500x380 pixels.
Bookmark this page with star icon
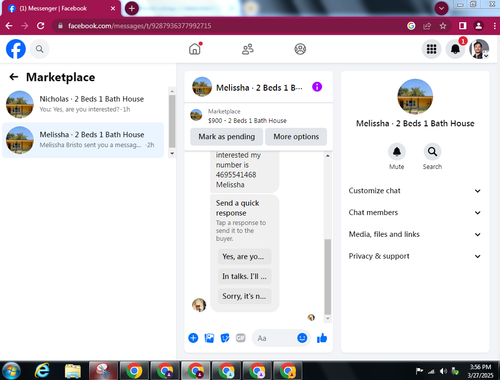pyautogui.click(x=443, y=26)
